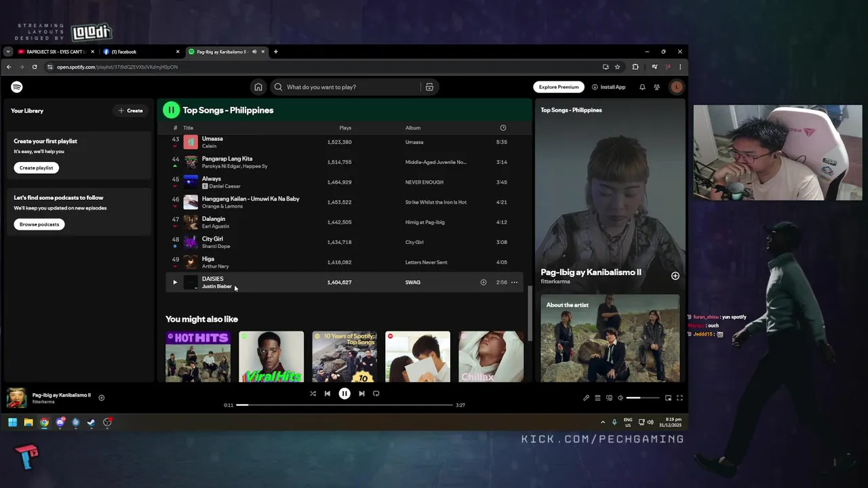The width and height of the screenshot is (868, 488).
Task: Sort by the duration clock icon column
Action: click(x=502, y=127)
